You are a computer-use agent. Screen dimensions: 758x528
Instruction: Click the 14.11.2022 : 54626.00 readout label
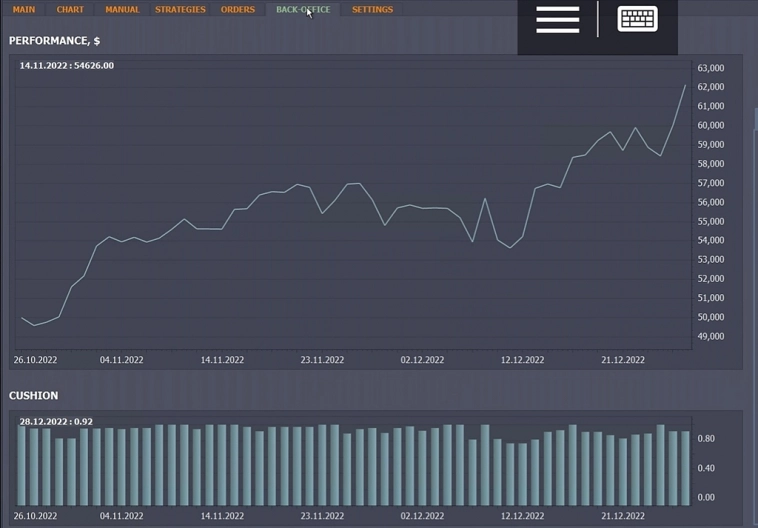67,66
